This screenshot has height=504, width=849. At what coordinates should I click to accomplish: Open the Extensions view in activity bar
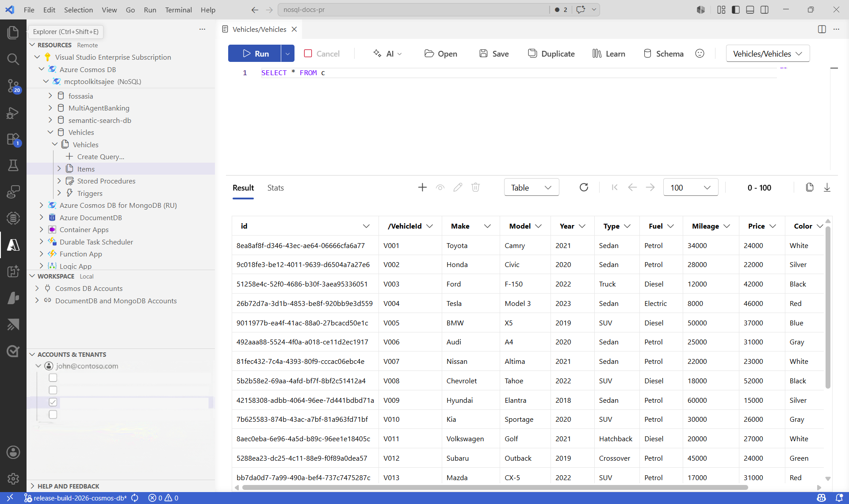pyautogui.click(x=13, y=139)
